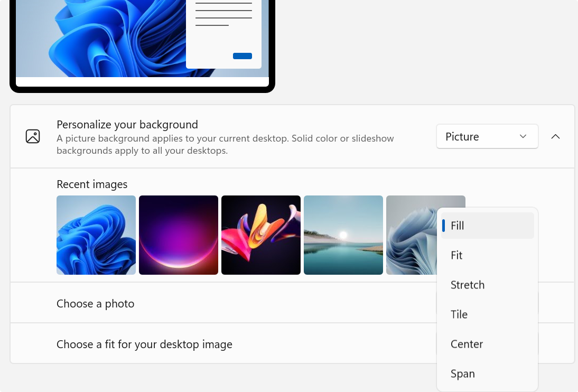The height and width of the screenshot is (392, 578).
Task: Click the Recent images heading
Action: pyautogui.click(x=92, y=184)
